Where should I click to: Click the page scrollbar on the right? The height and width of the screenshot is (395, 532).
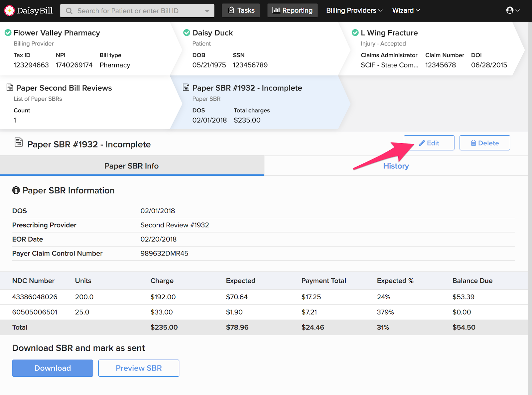[530, 208]
